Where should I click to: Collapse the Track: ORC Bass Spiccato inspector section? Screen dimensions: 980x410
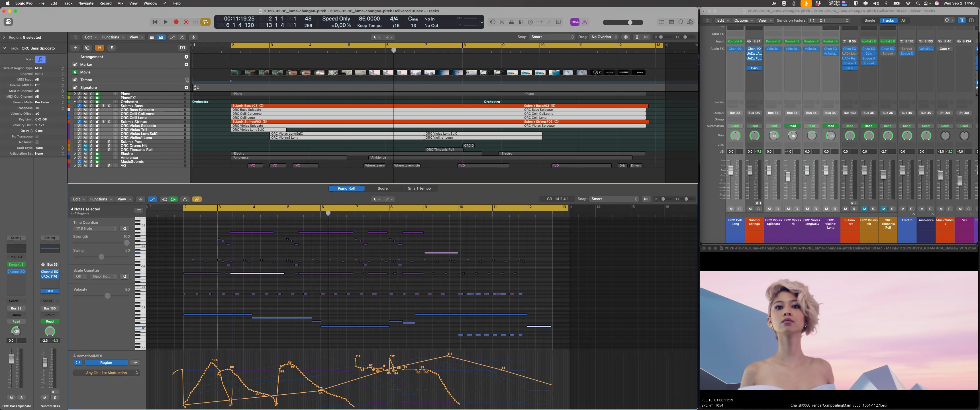pyautogui.click(x=4, y=48)
